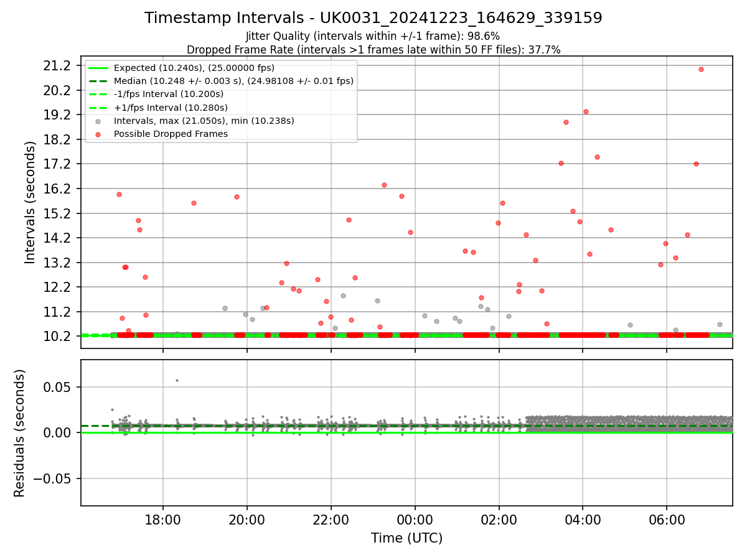
Task: Click the 'Intervals (seconds)' y-axis label
Action: [30, 202]
